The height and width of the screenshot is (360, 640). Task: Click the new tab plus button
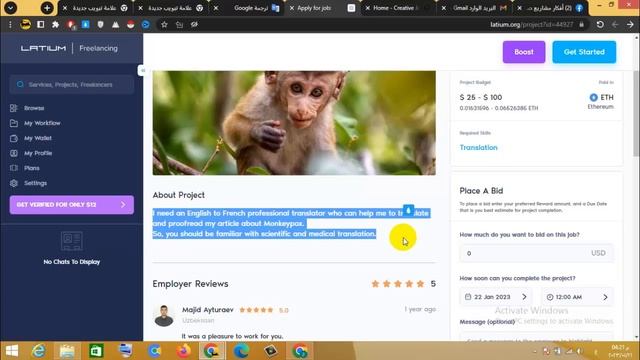(47, 8)
